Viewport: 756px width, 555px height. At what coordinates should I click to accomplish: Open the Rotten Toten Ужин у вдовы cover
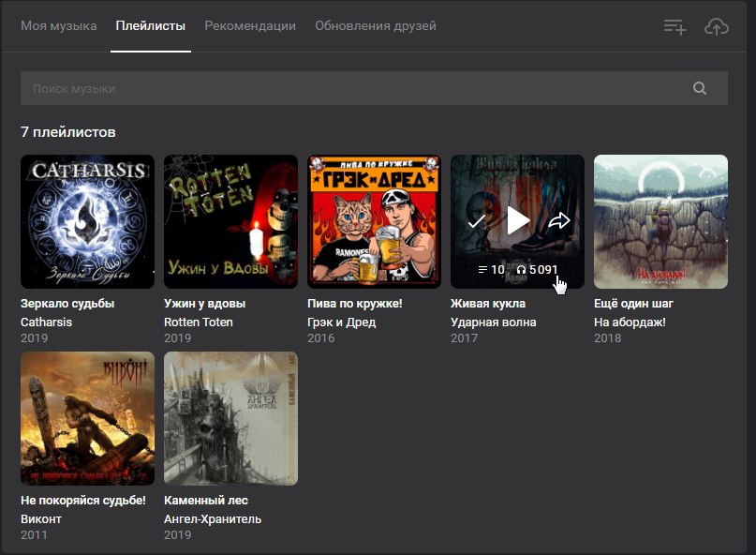pos(231,221)
